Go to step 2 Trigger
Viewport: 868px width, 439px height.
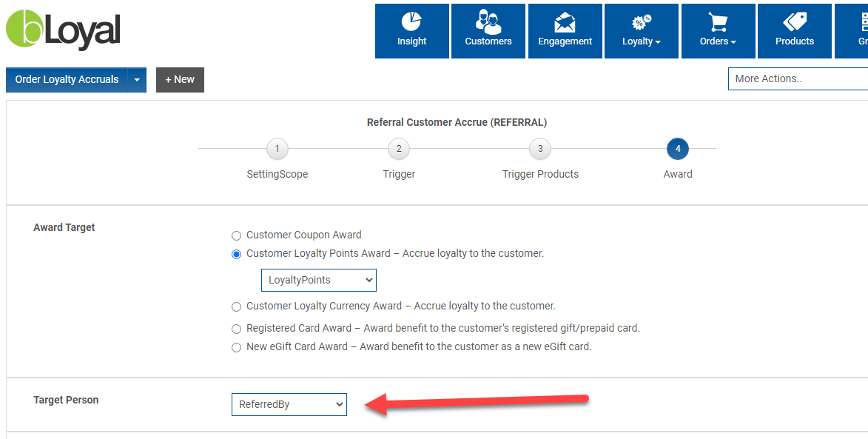tap(399, 149)
